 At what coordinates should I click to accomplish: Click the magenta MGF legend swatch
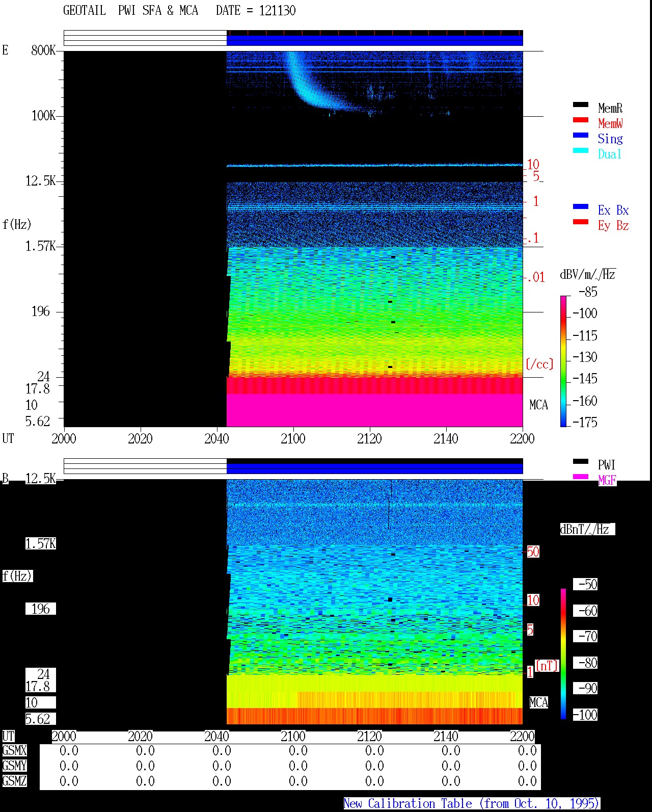coord(580,477)
